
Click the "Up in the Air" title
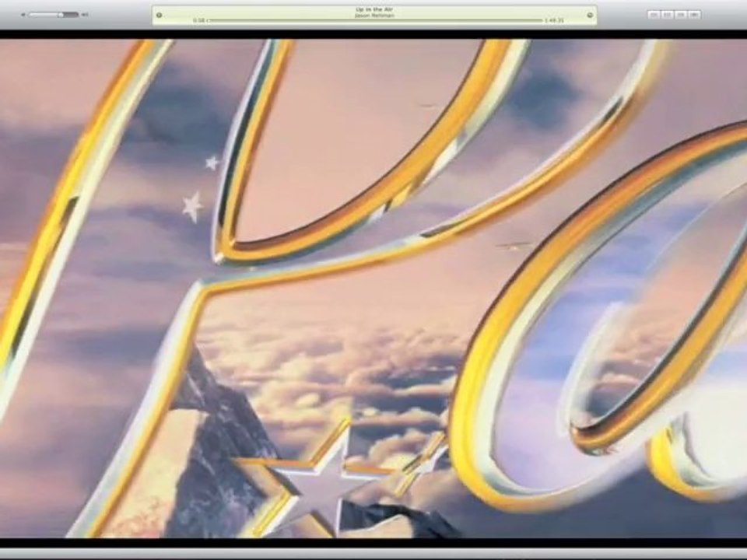click(374, 9)
